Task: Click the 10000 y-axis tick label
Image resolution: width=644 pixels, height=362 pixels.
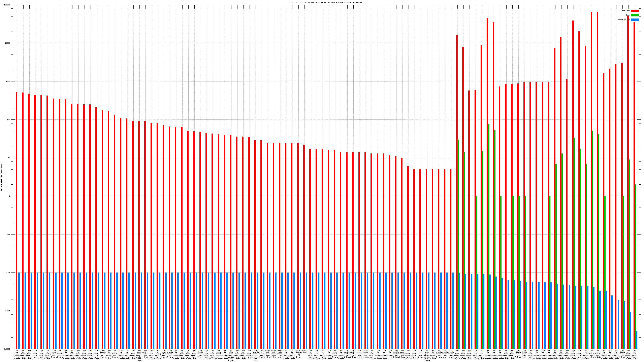Action: [7, 43]
